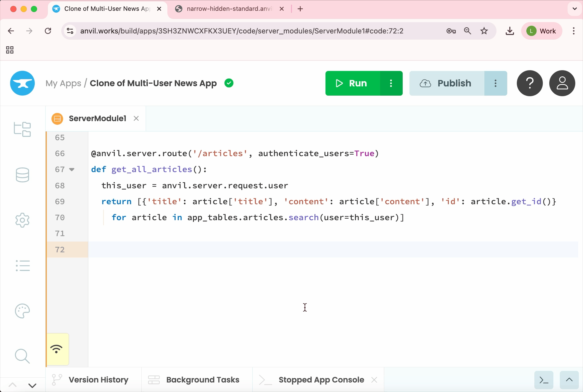Place cursor on empty line 72

[333, 250]
